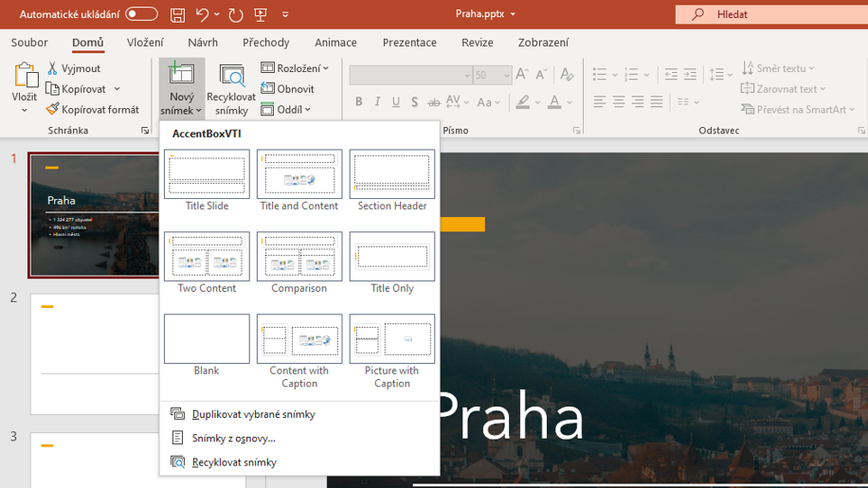Click Vyjmout (cut) button

[x=74, y=68]
